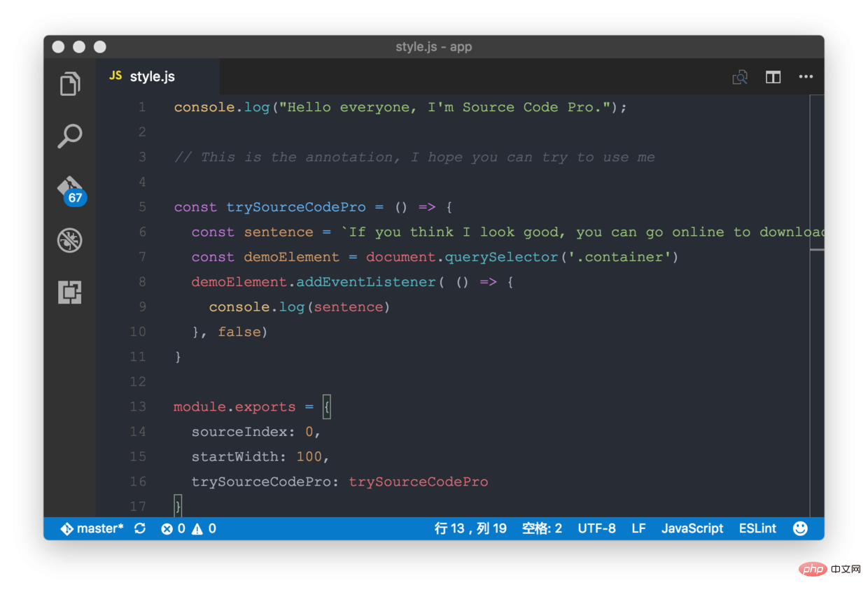Screen dimensions: 868x592
Task: Click the smiley feedback icon
Action: pos(800,528)
